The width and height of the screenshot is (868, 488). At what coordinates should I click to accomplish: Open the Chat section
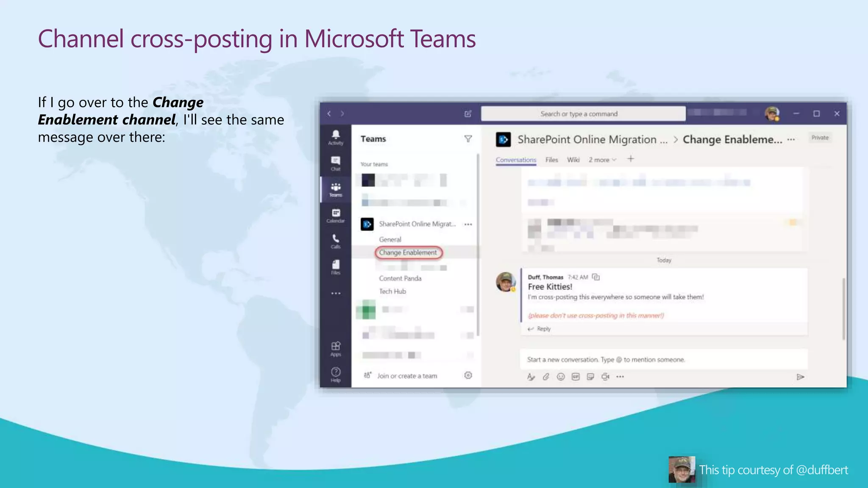click(x=335, y=164)
